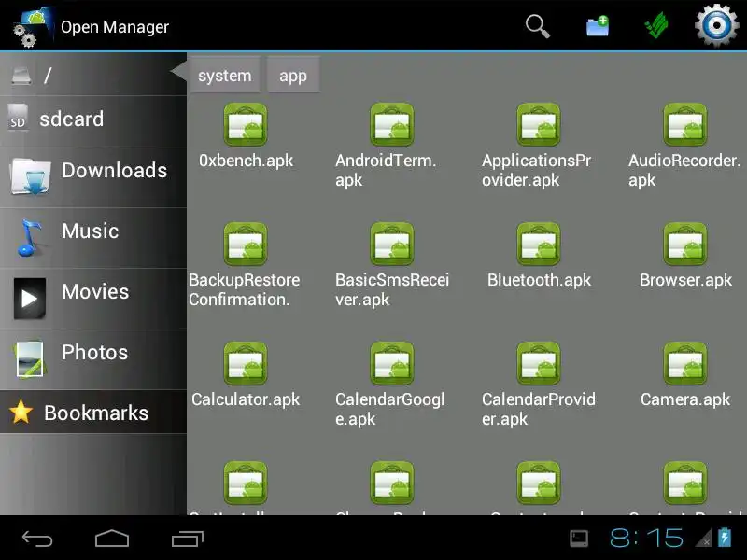Tap the BasicSmsReceiver.apk icon

coord(392,244)
